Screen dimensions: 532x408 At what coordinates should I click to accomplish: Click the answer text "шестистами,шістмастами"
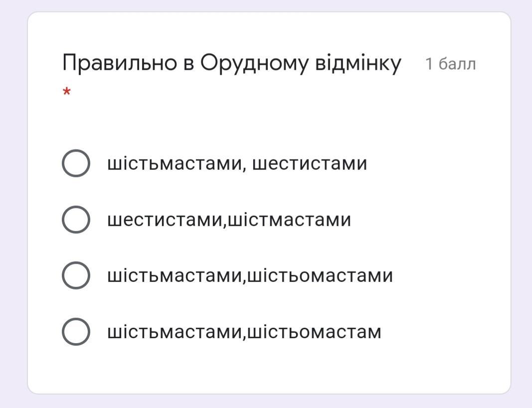229,220
